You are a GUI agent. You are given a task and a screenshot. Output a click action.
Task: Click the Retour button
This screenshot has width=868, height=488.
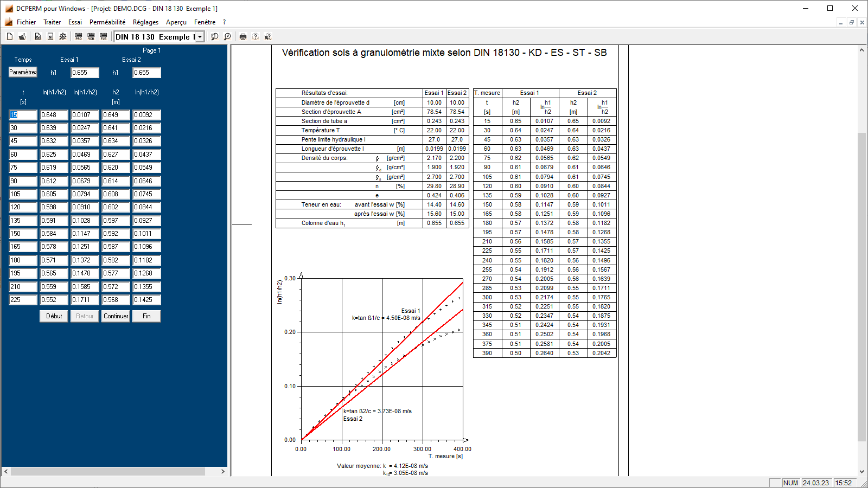click(x=85, y=316)
